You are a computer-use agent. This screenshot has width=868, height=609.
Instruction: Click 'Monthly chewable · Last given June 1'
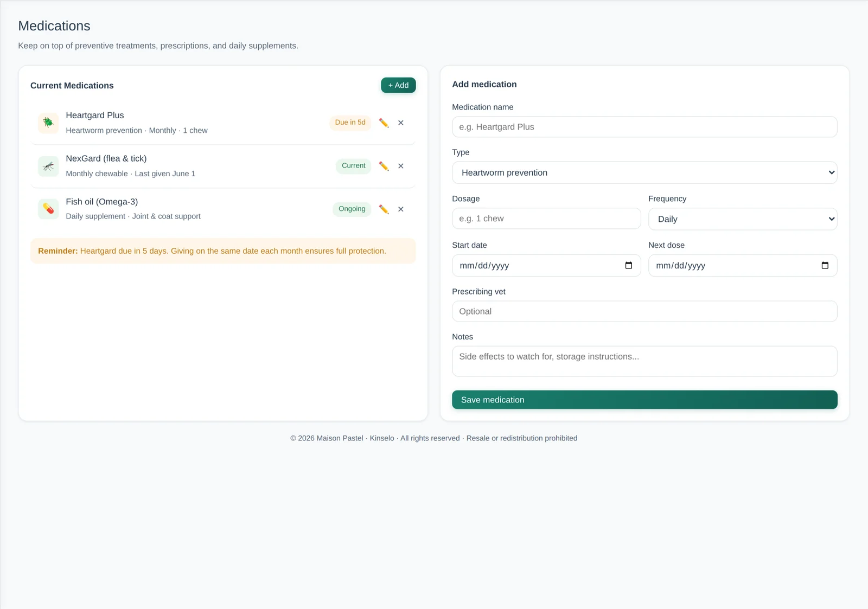(x=131, y=174)
